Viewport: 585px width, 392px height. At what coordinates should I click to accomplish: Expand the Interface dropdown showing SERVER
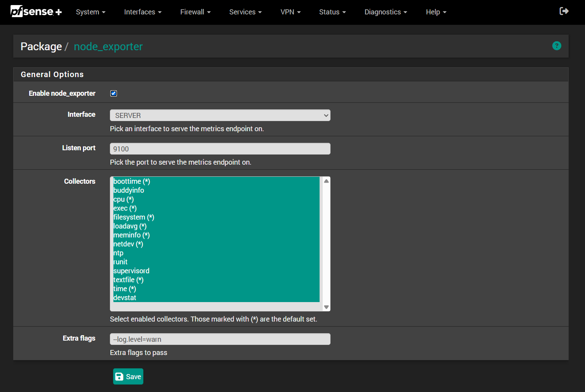pyautogui.click(x=220, y=115)
